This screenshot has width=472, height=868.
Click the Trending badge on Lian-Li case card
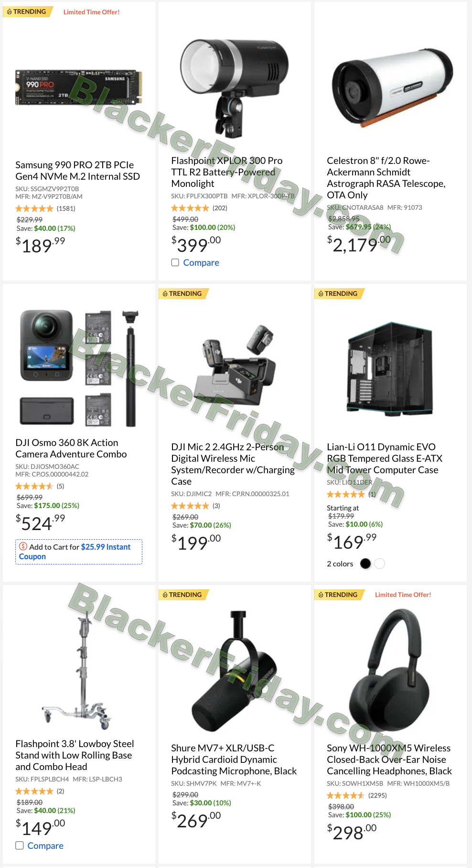point(339,293)
